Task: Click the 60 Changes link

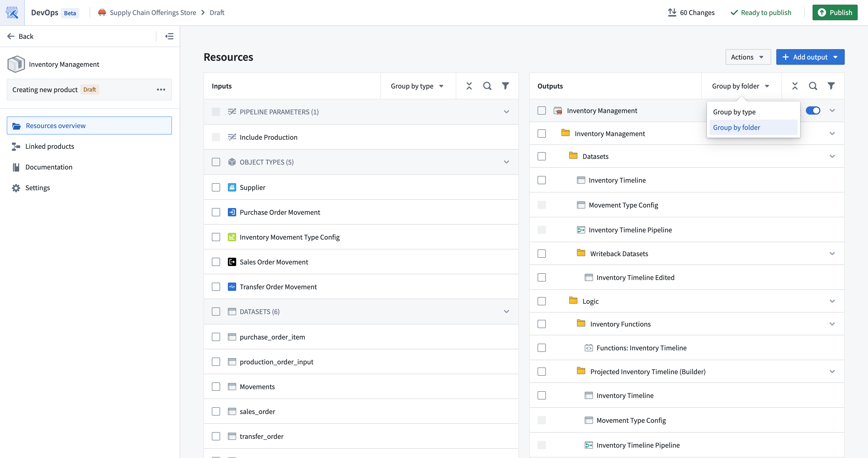Action: point(691,12)
